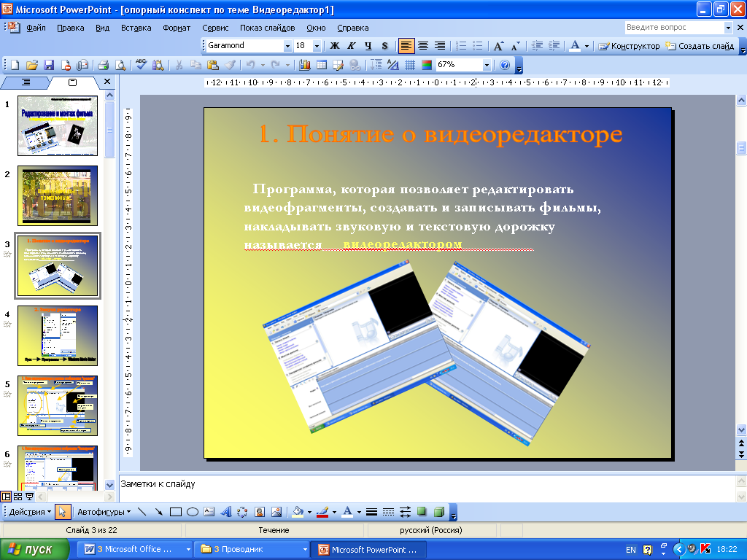This screenshot has width=747, height=560.
Task: Switch to Microsoft Office taskbar button
Action: (136, 550)
